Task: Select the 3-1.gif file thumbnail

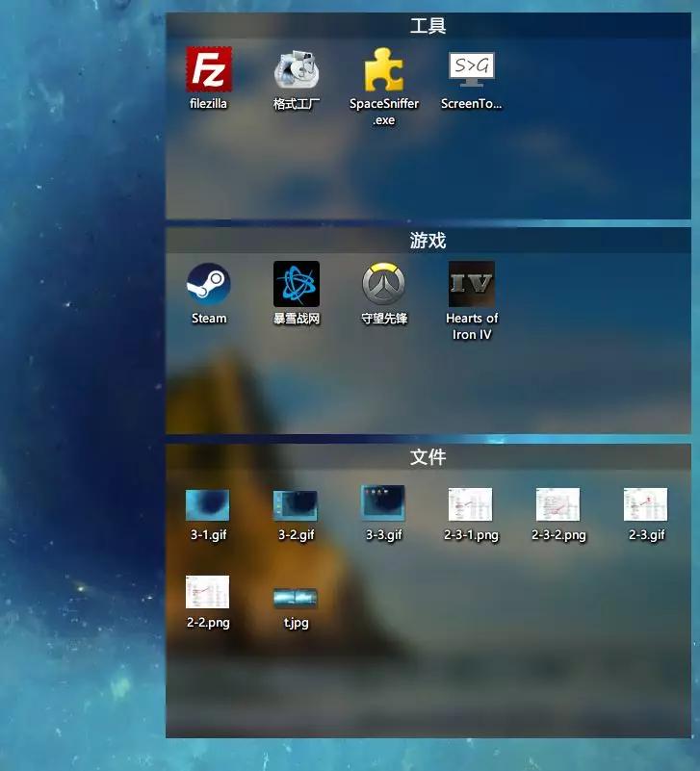Action: pyautogui.click(x=208, y=504)
